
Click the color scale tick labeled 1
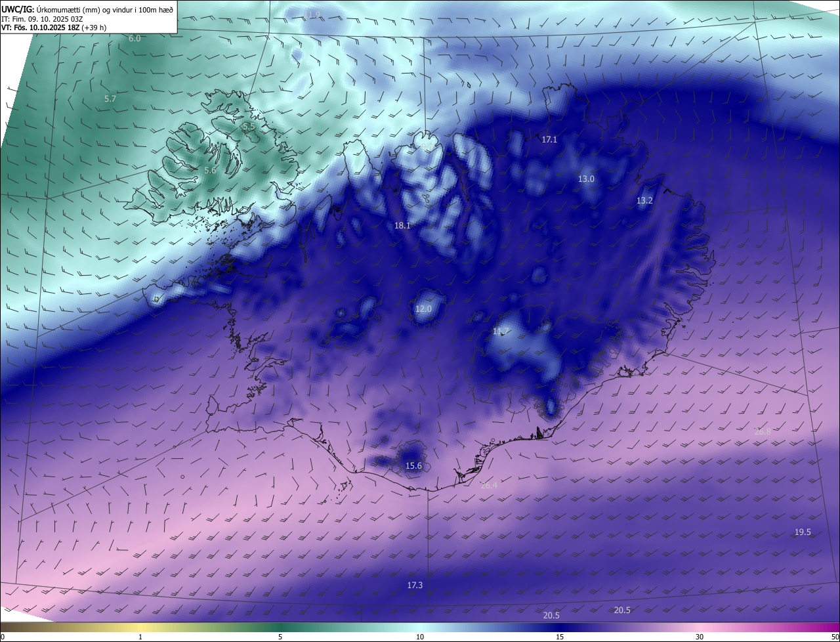[x=140, y=637]
